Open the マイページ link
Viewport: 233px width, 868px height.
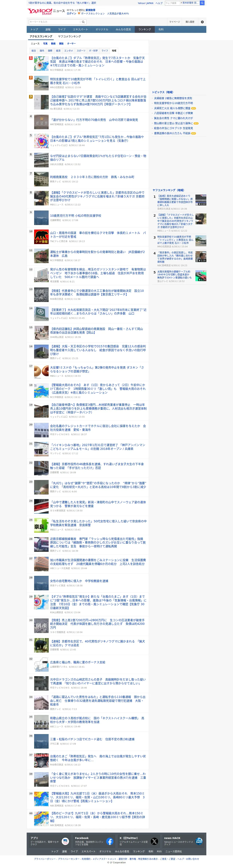pos(174,22)
